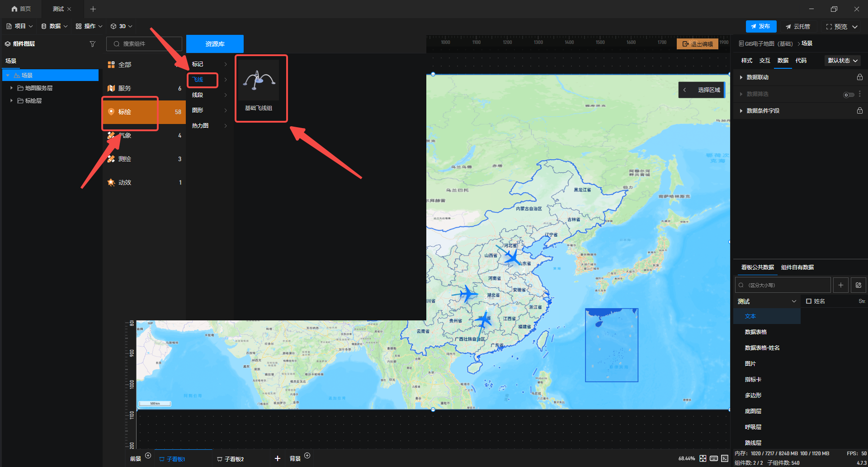Image resolution: width=868 pixels, height=467 pixels.
Task: Open the 首页 home tab
Action: coord(21,9)
